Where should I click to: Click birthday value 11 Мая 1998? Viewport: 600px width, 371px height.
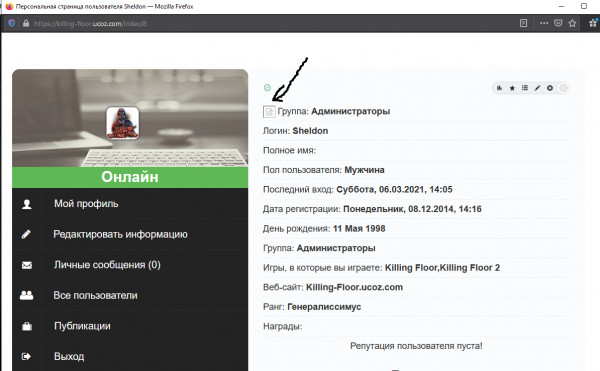(359, 229)
